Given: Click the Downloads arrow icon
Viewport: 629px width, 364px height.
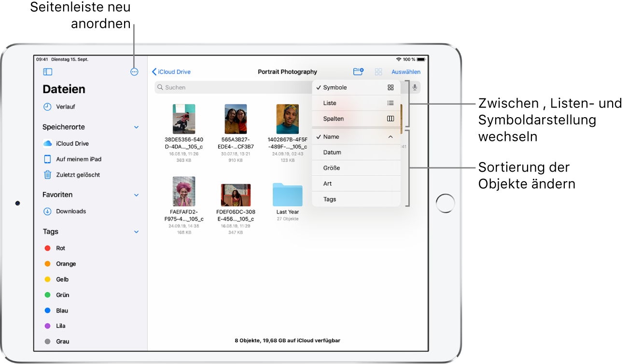Looking at the screenshot, I should [x=47, y=211].
